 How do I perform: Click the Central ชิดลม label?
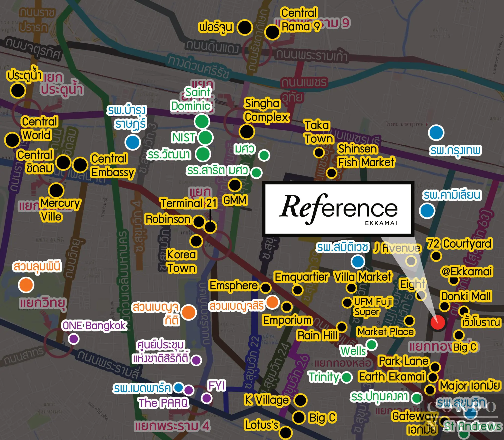(35, 162)
